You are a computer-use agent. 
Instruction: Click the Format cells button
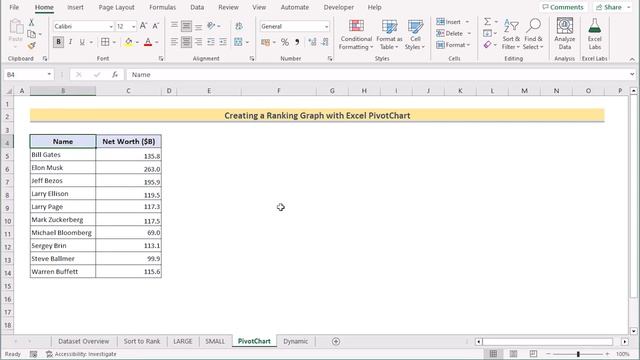coord(451,45)
